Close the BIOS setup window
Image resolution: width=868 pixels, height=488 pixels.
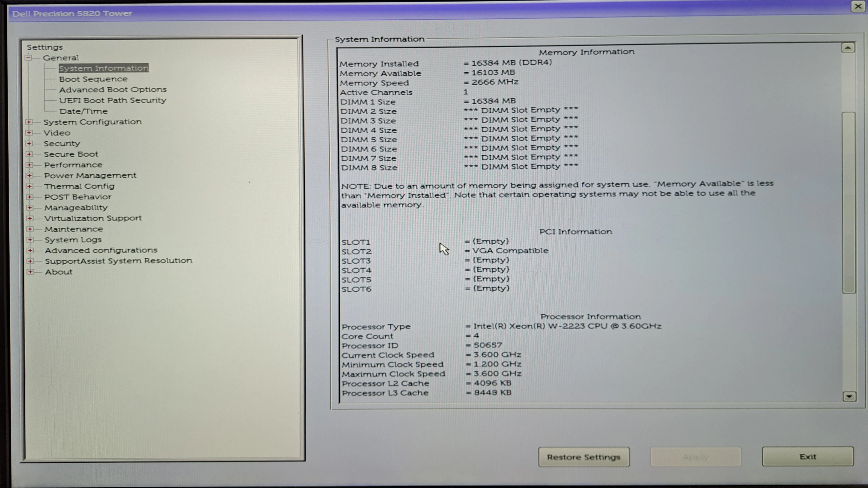click(x=858, y=6)
